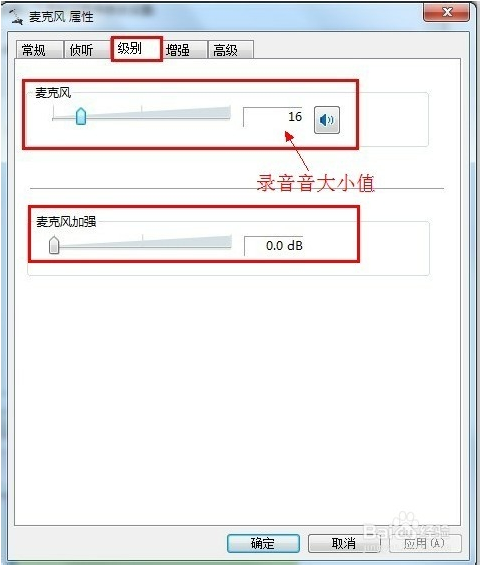Click right end of 麦克风加强 track
The height and width of the screenshot is (567, 481).
(x=230, y=243)
